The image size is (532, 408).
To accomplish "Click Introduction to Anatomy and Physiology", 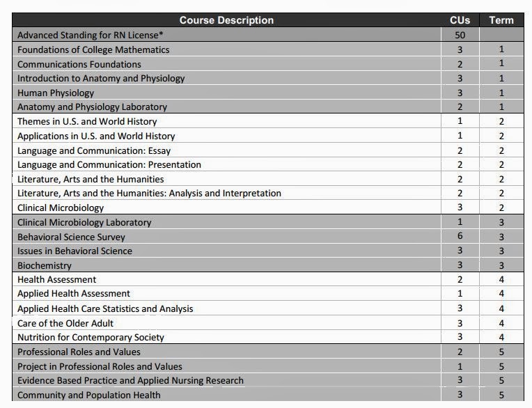I will coord(101,78).
